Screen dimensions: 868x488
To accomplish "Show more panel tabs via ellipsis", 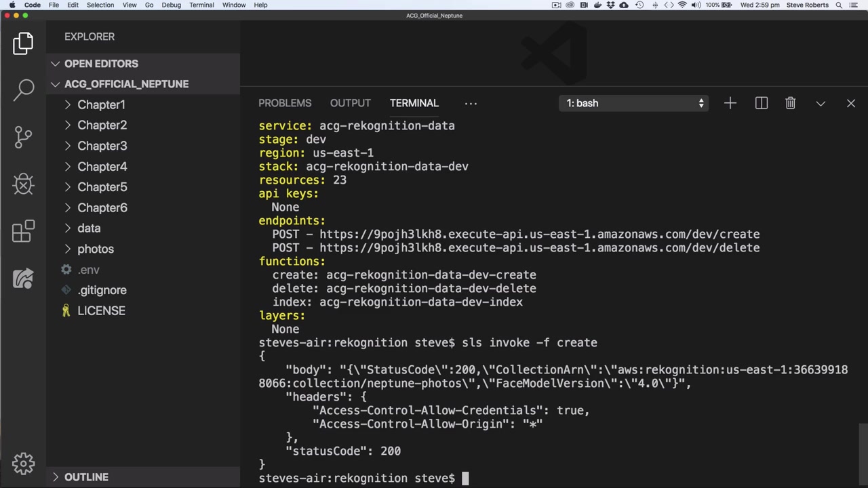I will pyautogui.click(x=471, y=103).
